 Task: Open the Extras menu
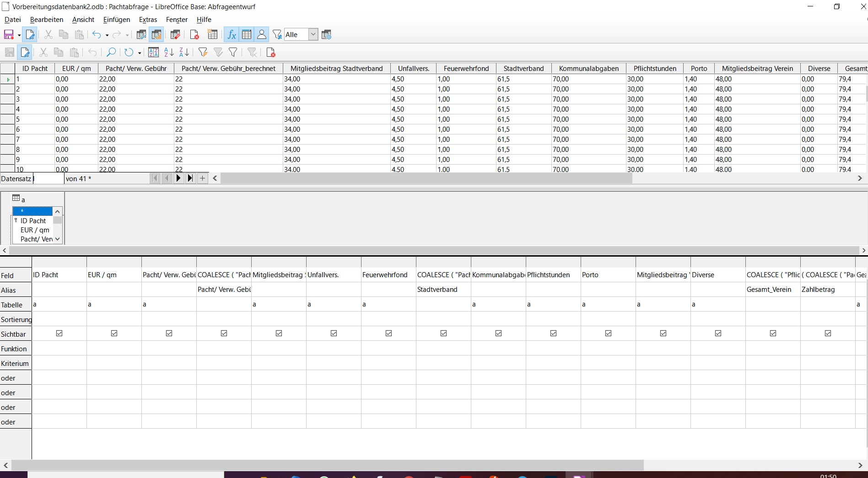coord(148,20)
